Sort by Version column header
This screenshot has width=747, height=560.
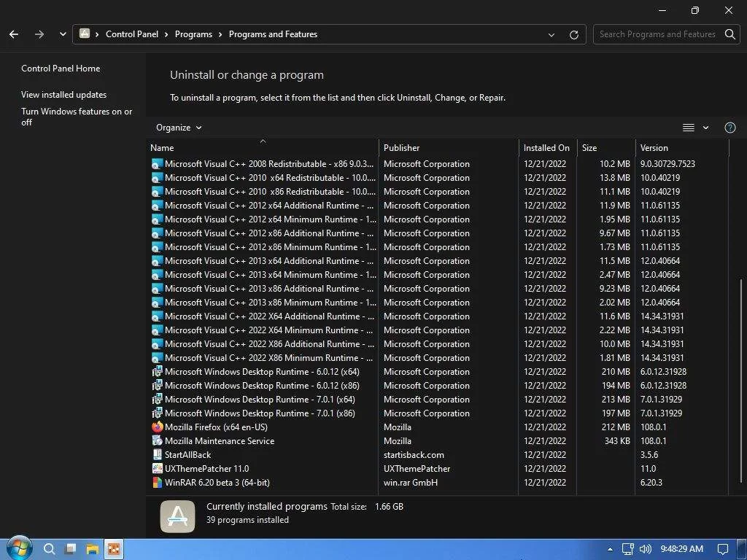682,147
